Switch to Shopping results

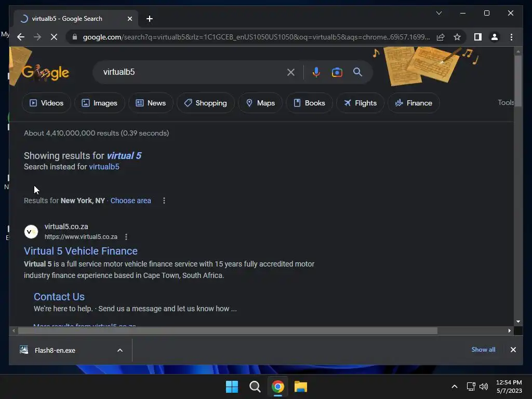pos(206,103)
